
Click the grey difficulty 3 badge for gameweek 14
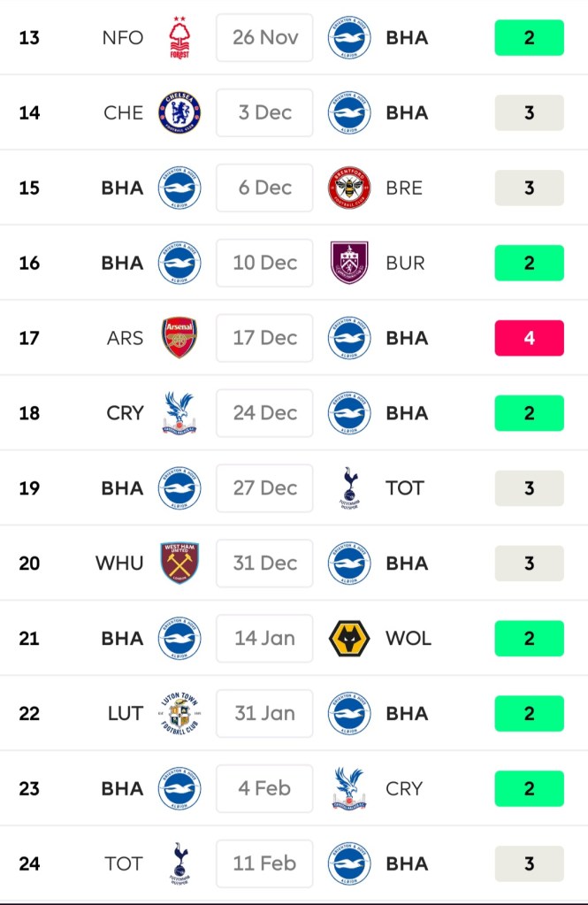(529, 113)
